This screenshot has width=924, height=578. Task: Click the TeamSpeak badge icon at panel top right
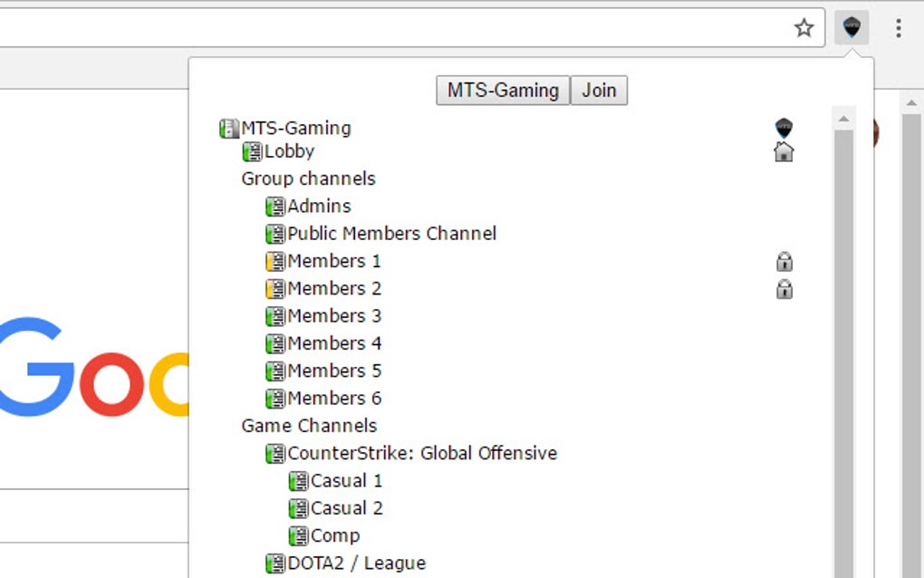pos(782,126)
